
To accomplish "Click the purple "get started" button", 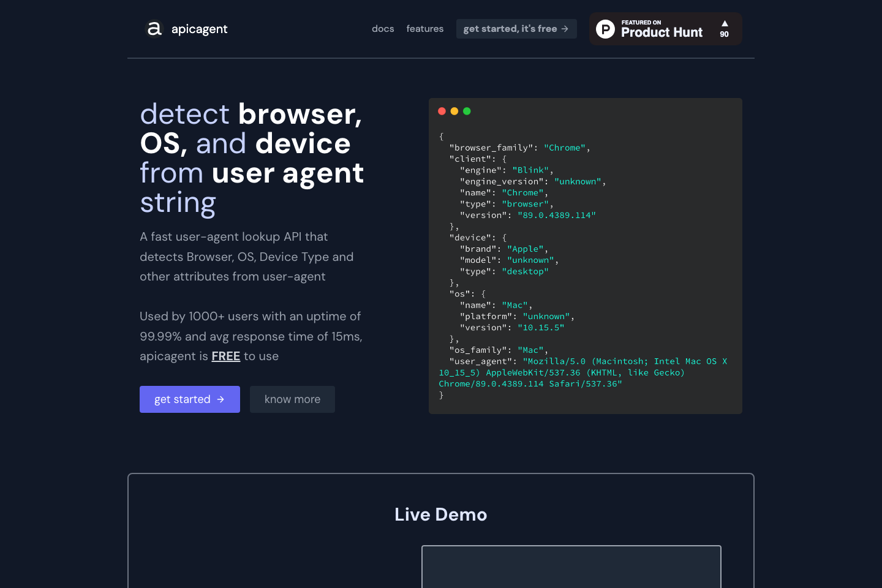I will coord(190,399).
